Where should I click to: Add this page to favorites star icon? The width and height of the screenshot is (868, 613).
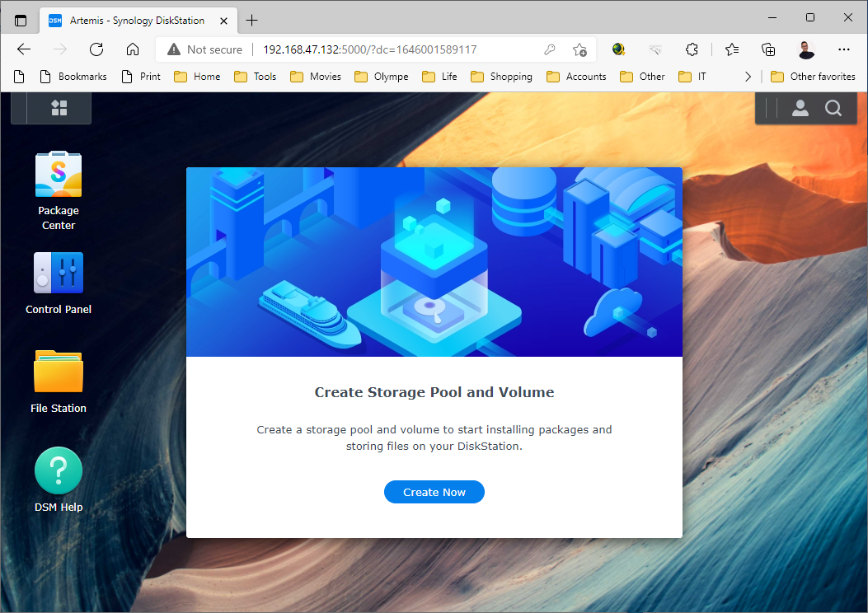click(579, 49)
